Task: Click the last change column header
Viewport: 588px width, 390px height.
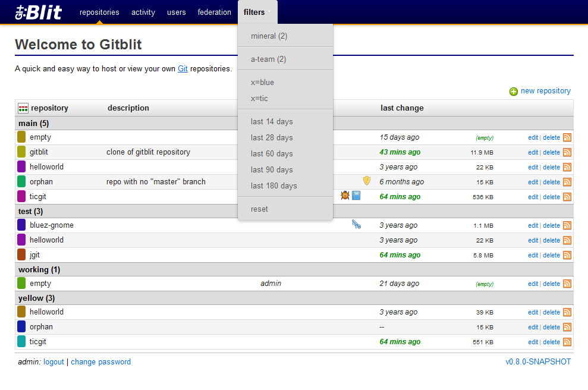Action: (402, 108)
